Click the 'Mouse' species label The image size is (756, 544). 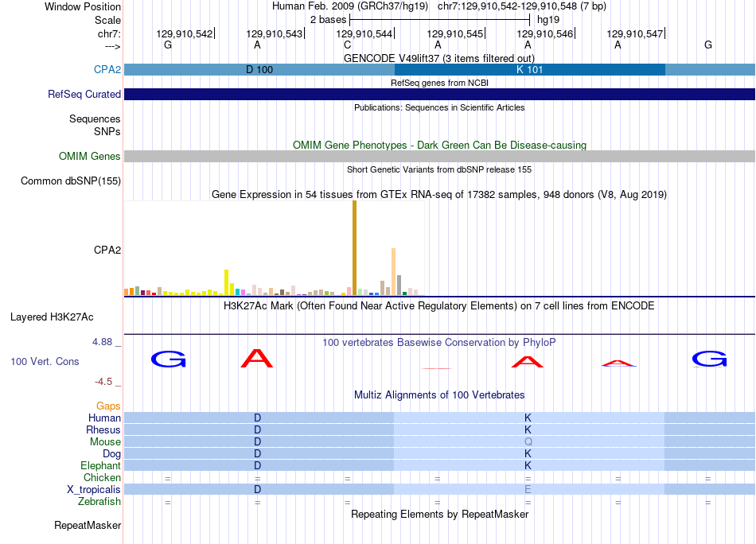click(x=105, y=441)
